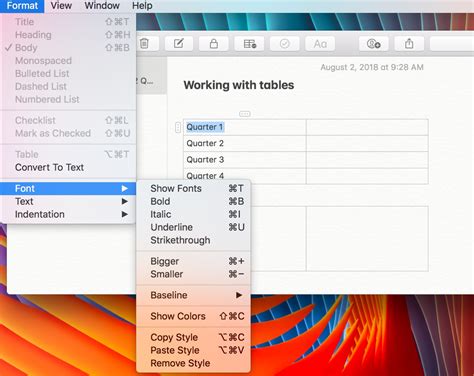Click the search field in Notes toolbar
The image size is (474, 376).
point(452,44)
